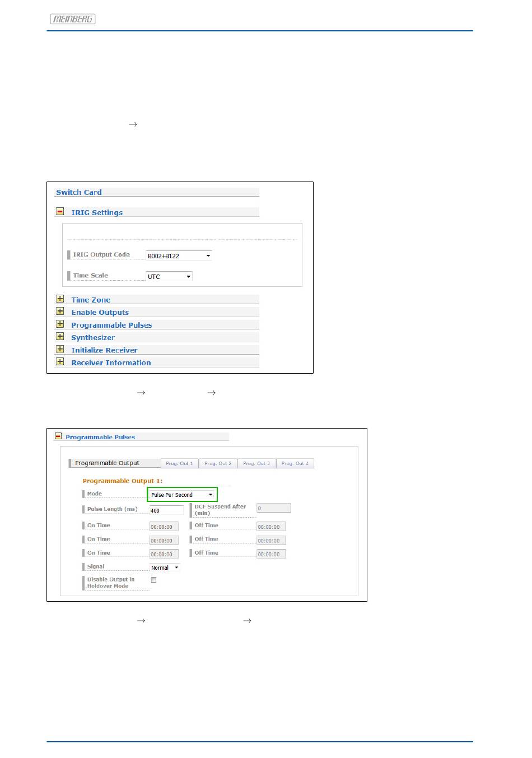Screen dimensions: 532x758
Task: Click the Meinberg logo
Action: click(x=73, y=19)
